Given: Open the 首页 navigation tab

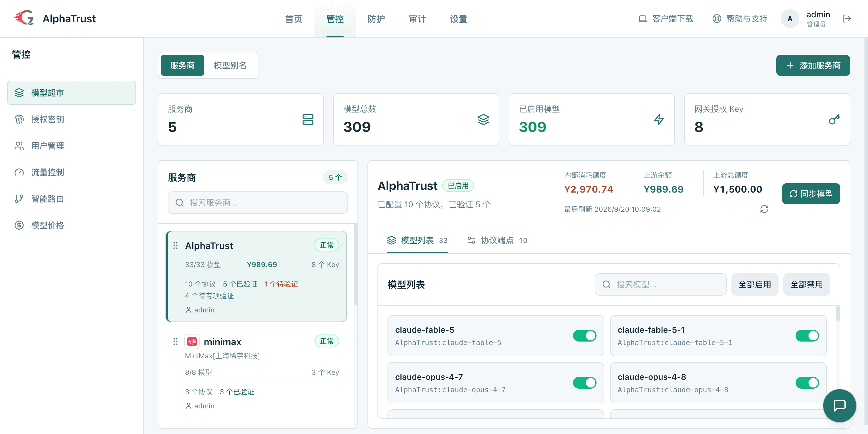Looking at the screenshot, I should click(294, 19).
